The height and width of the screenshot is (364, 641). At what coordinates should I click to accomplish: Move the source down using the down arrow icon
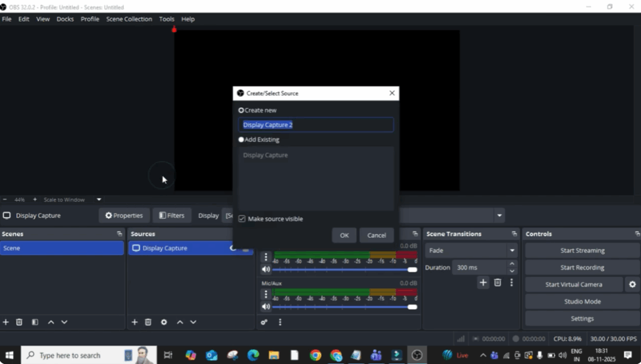193,322
